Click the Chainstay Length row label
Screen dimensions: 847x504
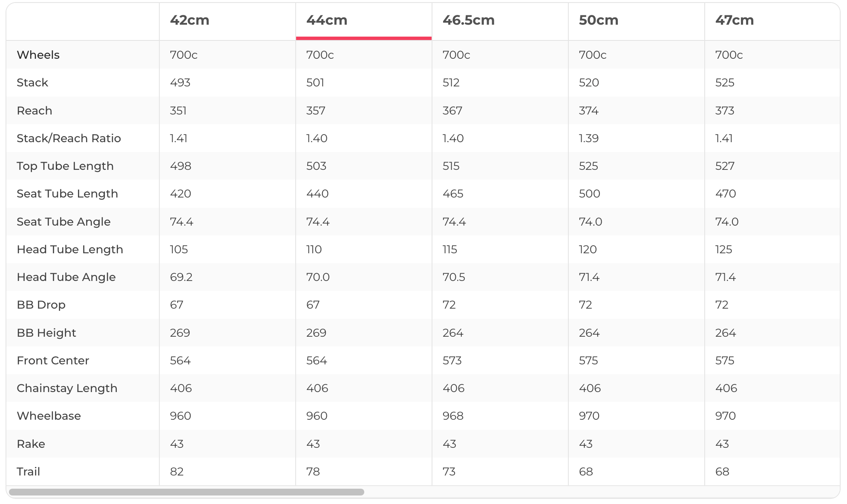pyautogui.click(x=67, y=388)
